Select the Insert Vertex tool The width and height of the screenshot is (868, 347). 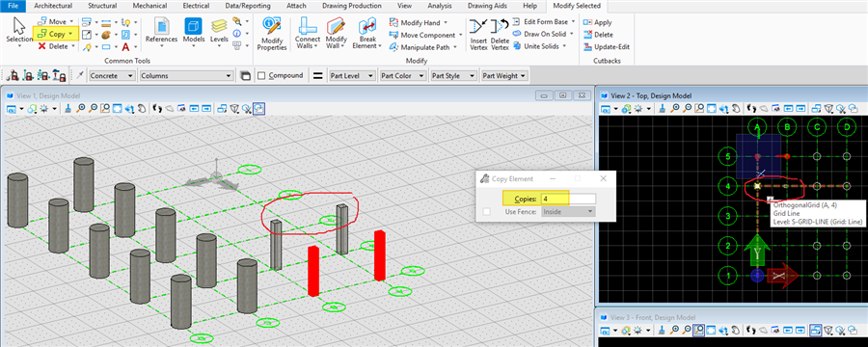click(x=477, y=33)
